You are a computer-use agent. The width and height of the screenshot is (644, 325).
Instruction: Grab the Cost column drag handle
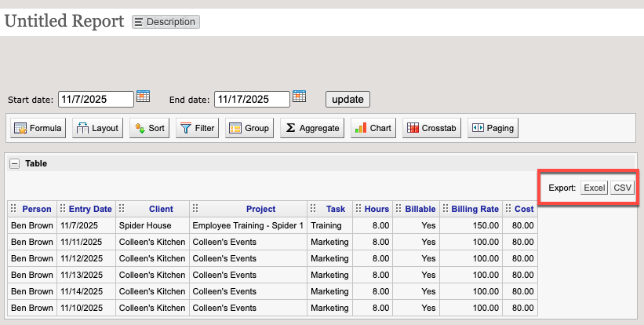point(508,208)
